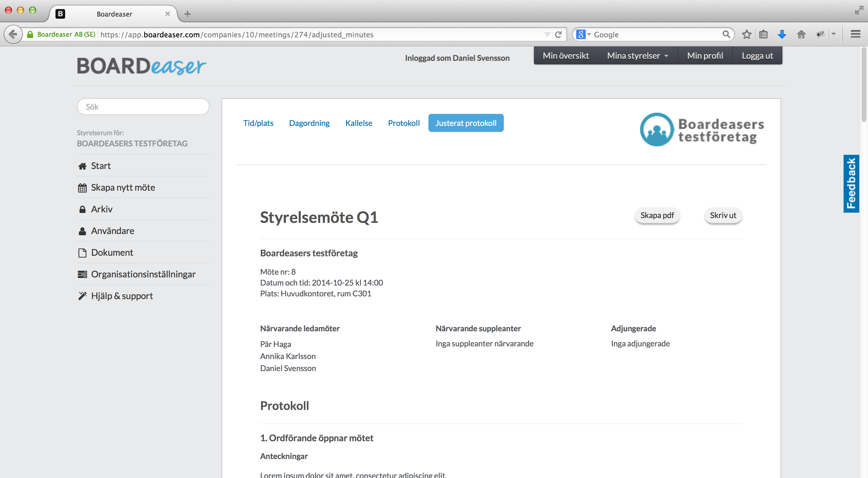Open Organisationsinställningar in the sidebar
868x478 pixels.
click(x=143, y=274)
